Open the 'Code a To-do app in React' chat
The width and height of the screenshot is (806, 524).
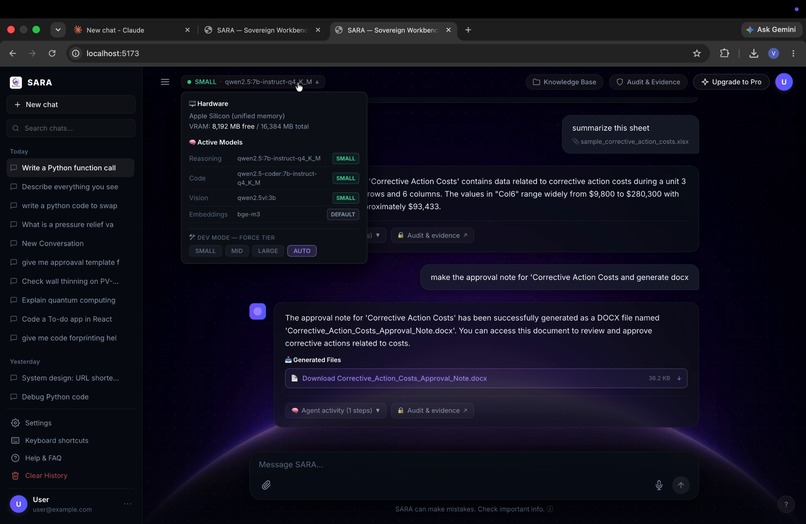[x=70, y=319]
